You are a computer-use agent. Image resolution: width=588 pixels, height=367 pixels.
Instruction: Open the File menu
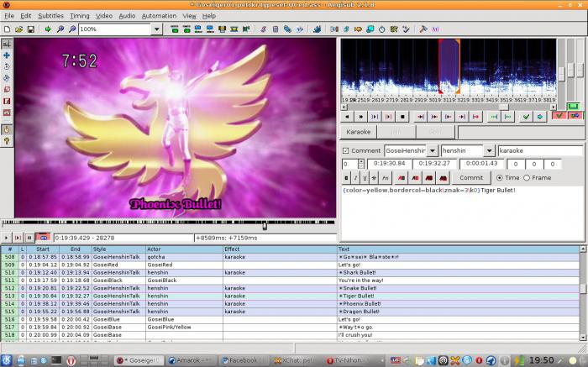(x=9, y=16)
